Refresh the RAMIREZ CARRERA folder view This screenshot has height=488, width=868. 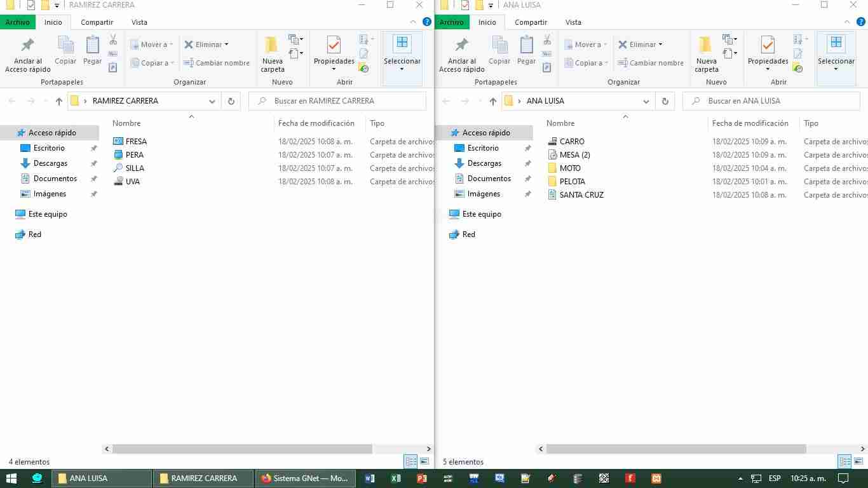pos(231,101)
